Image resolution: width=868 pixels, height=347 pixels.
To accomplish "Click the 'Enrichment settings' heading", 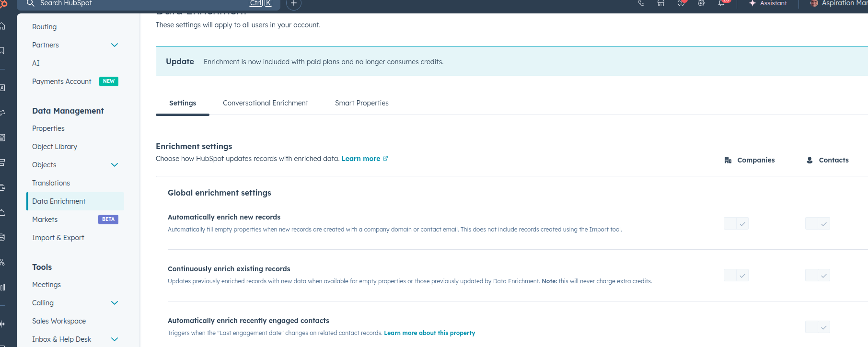I will (194, 146).
